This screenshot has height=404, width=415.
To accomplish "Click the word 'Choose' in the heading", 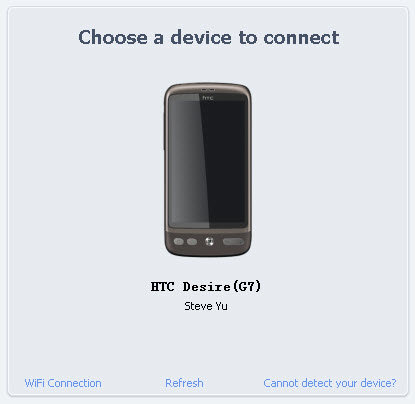I will point(113,37).
